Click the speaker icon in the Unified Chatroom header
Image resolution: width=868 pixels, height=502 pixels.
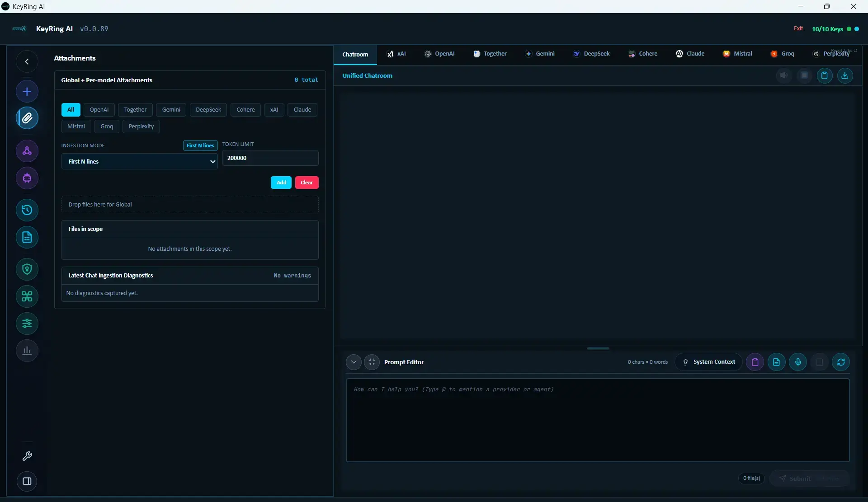[784, 75]
